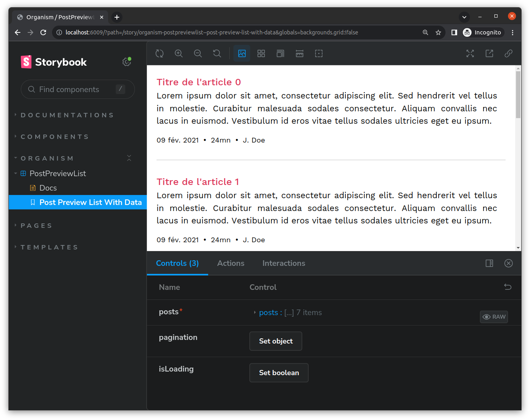The image size is (530, 420).
Task: Zoom out of the story canvas
Action: click(x=198, y=53)
